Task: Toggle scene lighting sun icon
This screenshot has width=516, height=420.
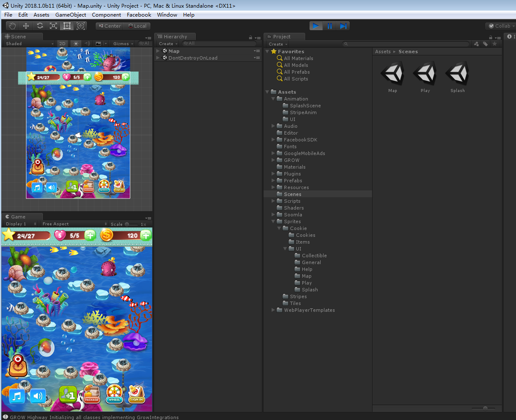Action: pyautogui.click(x=76, y=43)
